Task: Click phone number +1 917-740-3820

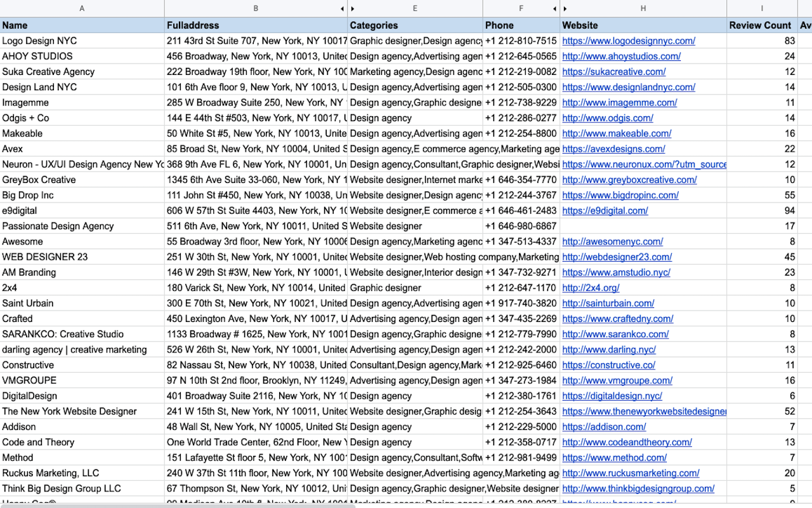Action: coord(521,303)
